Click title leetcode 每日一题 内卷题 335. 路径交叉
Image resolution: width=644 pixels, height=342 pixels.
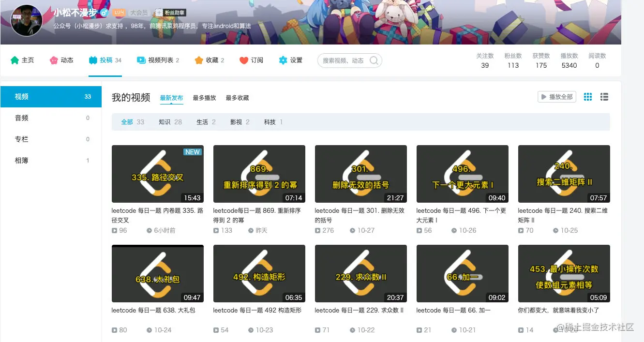click(x=157, y=215)
